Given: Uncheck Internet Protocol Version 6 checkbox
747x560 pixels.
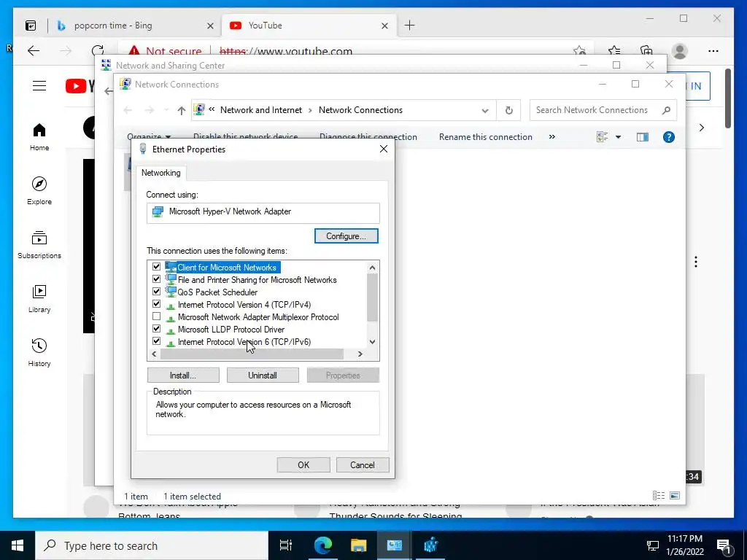Looking at the screenshot, I should [156, 341].
